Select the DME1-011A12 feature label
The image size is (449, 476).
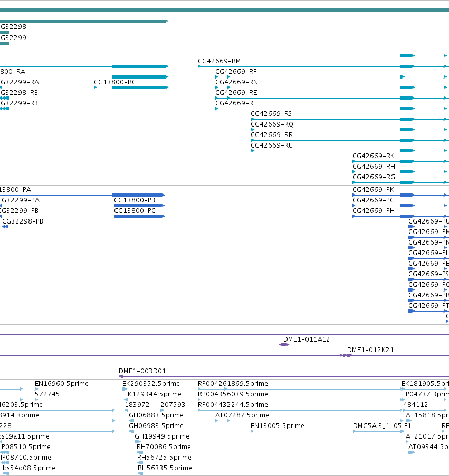coord(306,339)
